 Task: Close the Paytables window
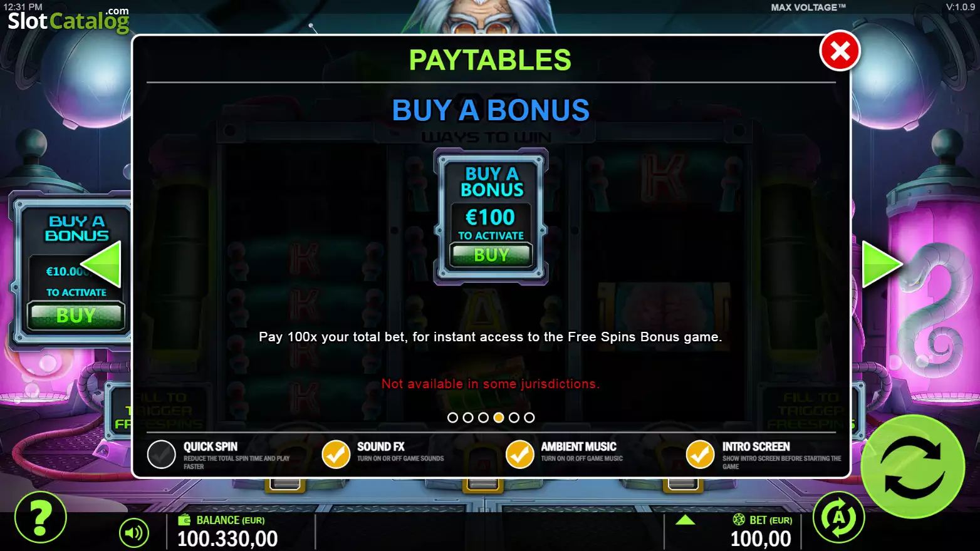pos(840,51)
